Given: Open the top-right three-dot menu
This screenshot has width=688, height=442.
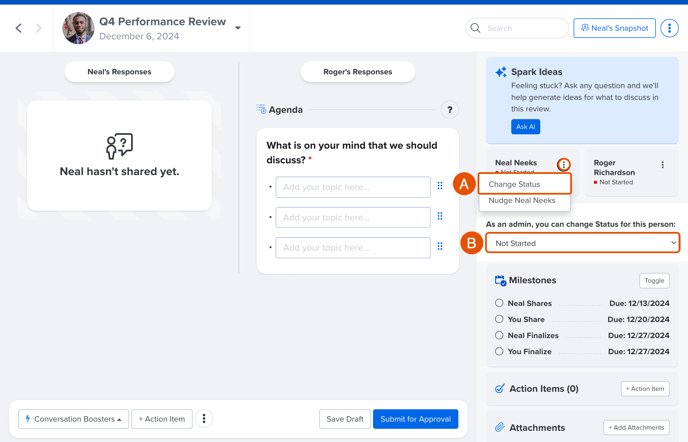Looking at the screenshot, I should pos(669,29).
